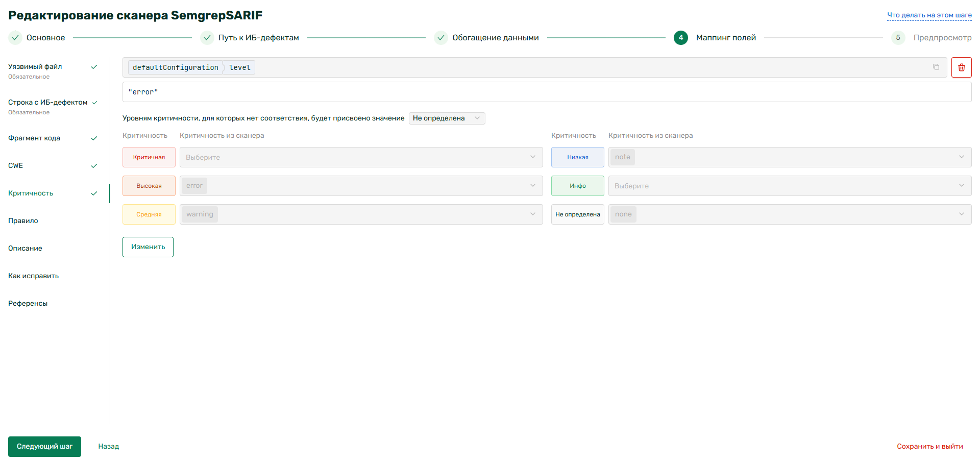Click the checkmark next to Строка с ИБ-дефектом

[x=94, y=103]
